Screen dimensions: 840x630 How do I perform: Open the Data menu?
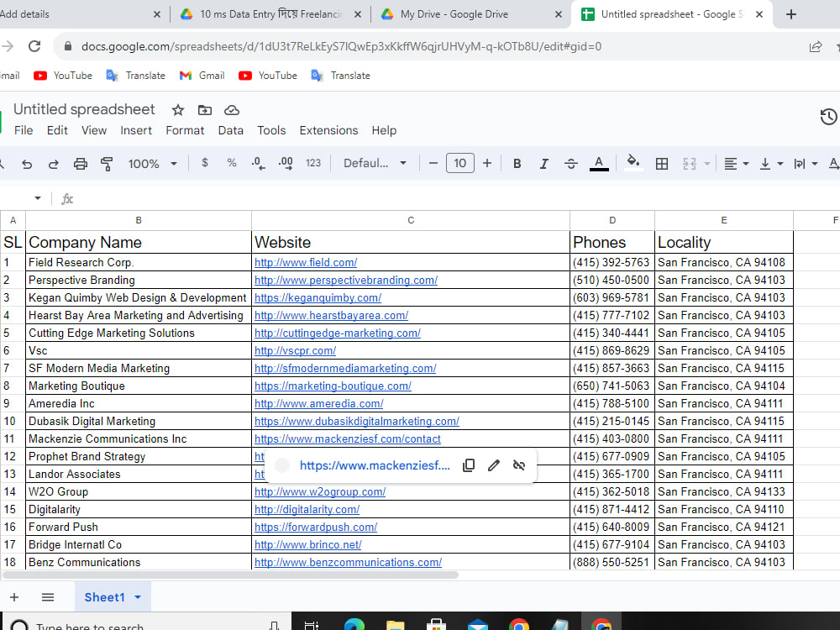point(230,130)
